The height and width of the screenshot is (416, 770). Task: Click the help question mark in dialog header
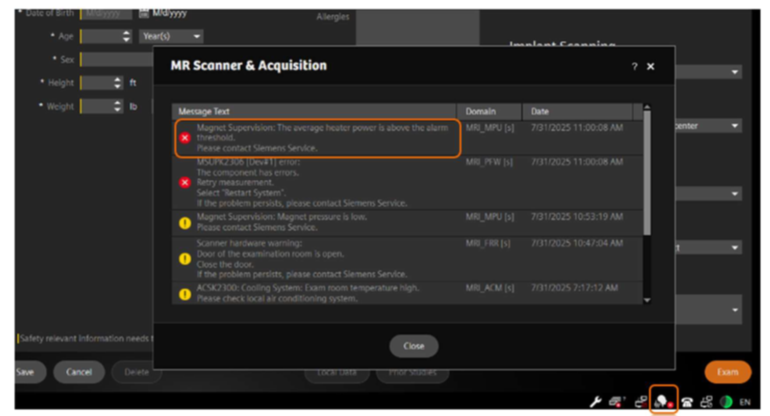(x=634, y=66)
